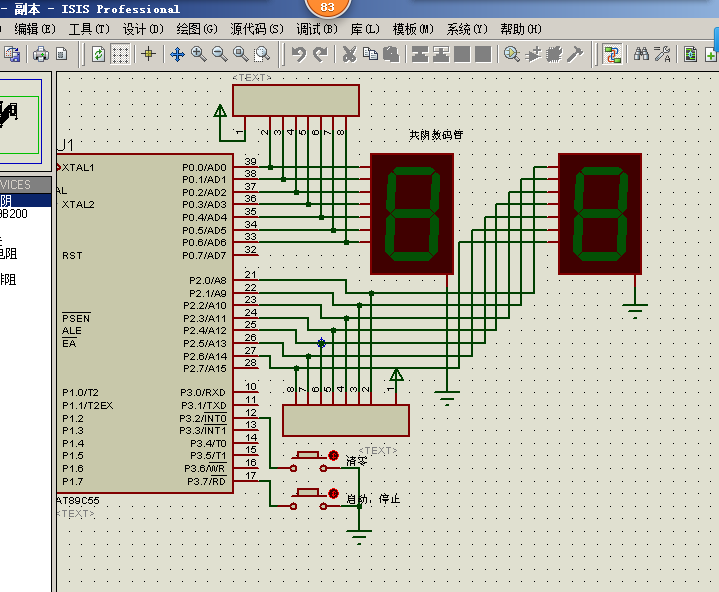Click the RST pin label

(x=72, y=255)
